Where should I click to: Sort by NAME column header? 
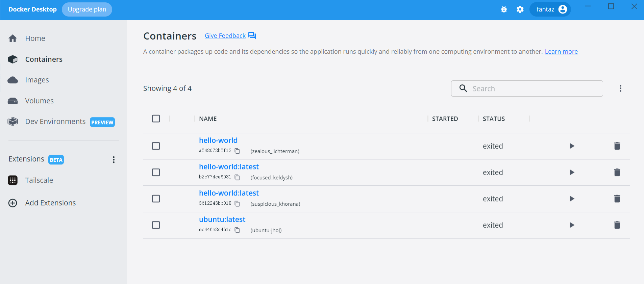click(208, 119)
